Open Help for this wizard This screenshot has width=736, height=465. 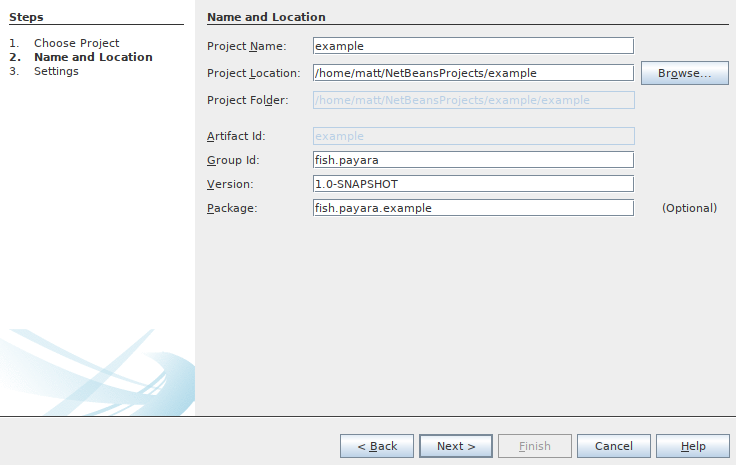(693, 446)
